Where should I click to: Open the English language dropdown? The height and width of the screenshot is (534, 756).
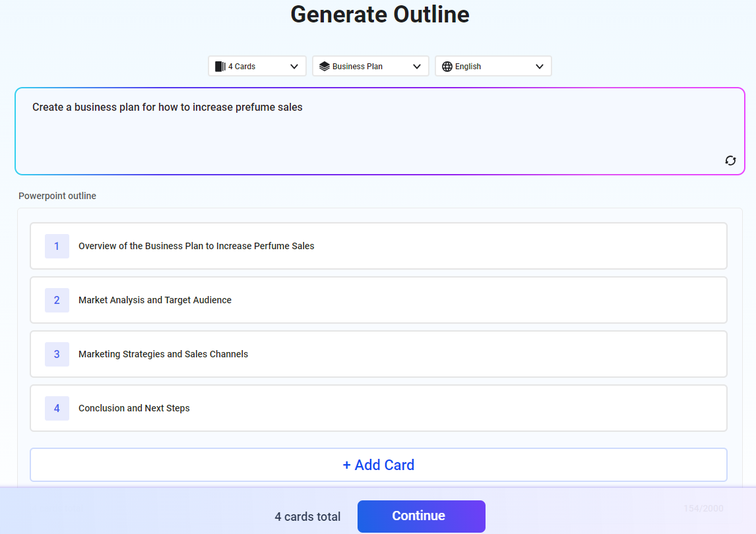493,66
